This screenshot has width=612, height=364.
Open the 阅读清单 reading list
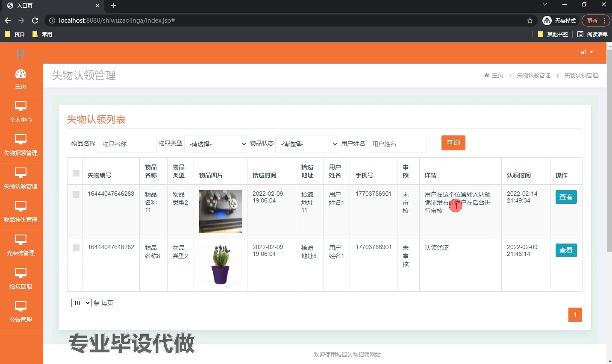(592, 34)
